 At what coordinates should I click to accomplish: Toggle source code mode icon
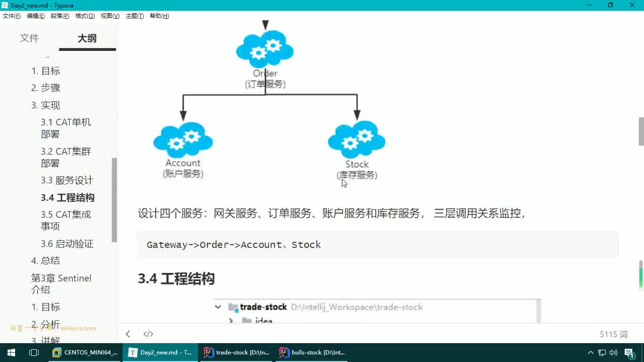tap(148, 334)
